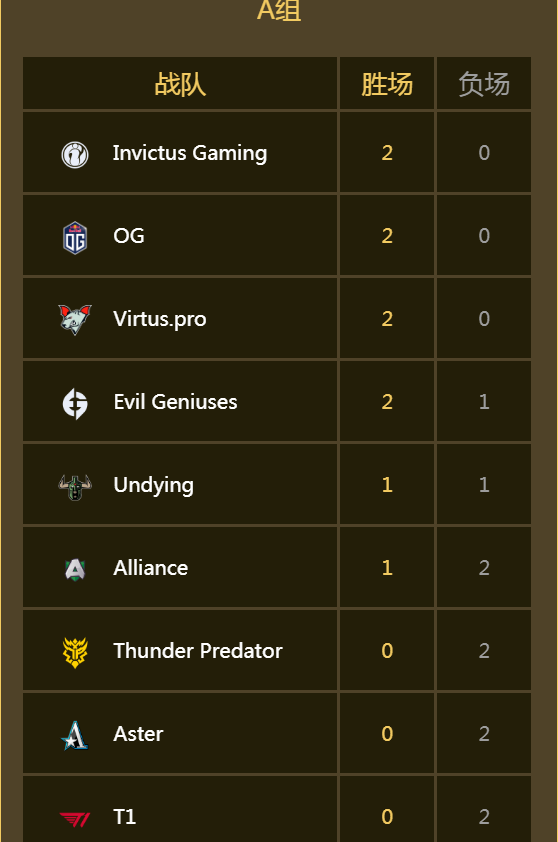558x842 pixels.
Task: Open the Evil Geniuses team name
Action: 175,402
